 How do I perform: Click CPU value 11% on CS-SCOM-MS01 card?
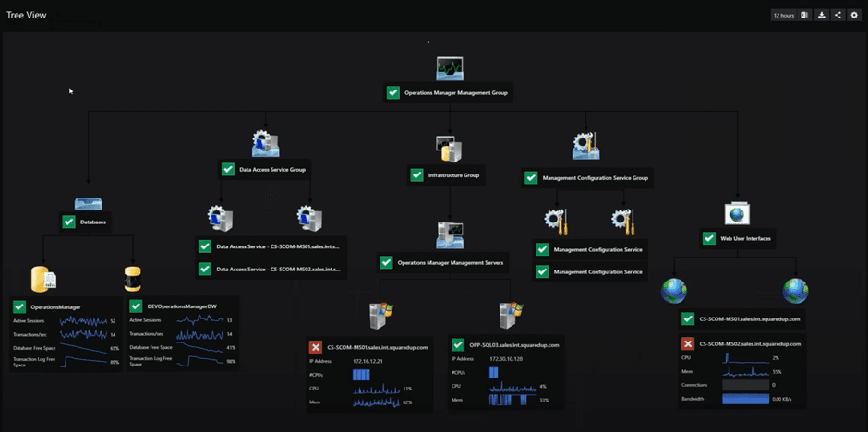pyautogui.click(x=407, y=389)
